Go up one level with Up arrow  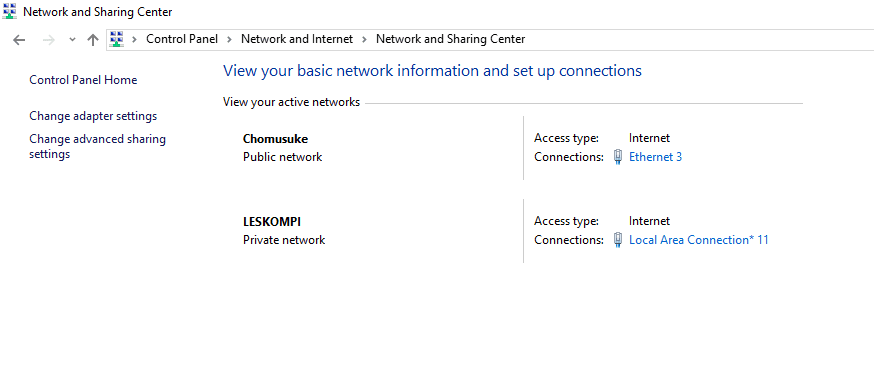(93, 40)
